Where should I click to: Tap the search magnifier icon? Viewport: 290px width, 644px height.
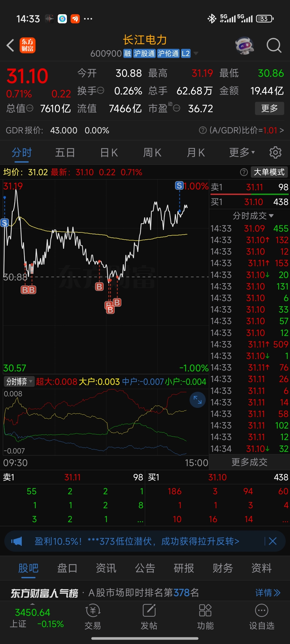[x=274, y=45]
